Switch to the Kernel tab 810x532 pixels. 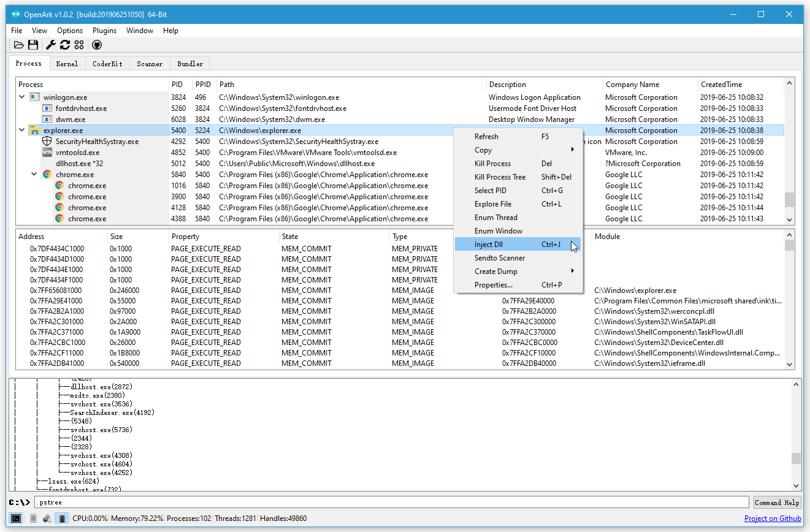(x=67, y=64)
